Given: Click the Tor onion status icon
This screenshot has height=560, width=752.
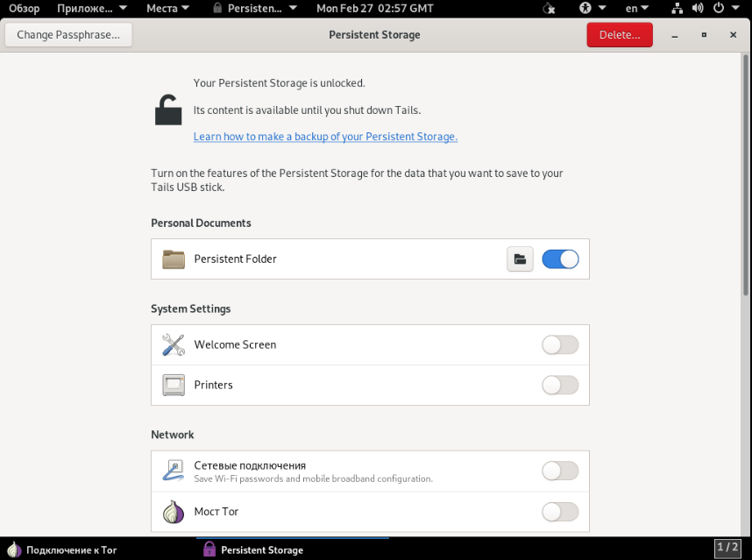Looking at the screenshot, I should click(x=549, y=9).
